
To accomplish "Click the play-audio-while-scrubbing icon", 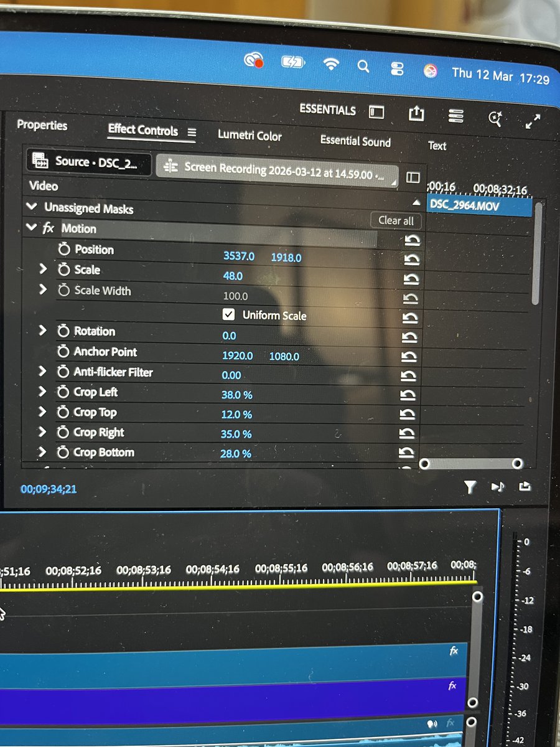I will 497,488.
